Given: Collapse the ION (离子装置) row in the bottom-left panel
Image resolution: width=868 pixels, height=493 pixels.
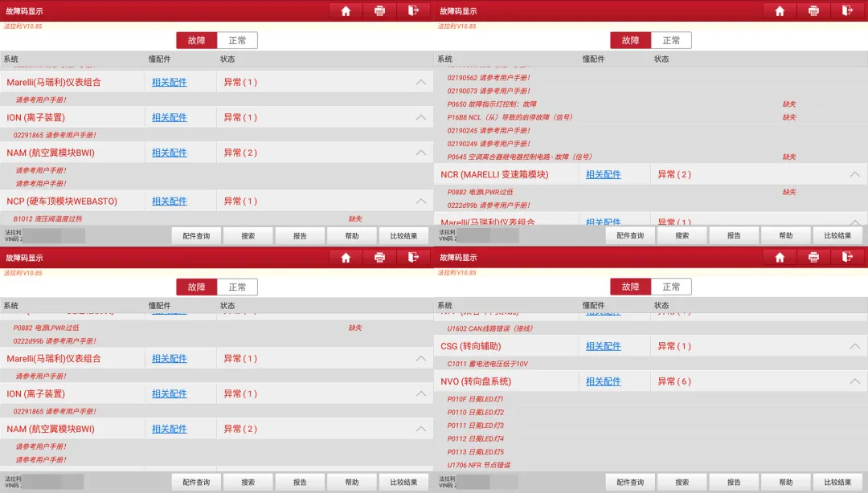Looking at the screenshot, I should click(420, 394).
